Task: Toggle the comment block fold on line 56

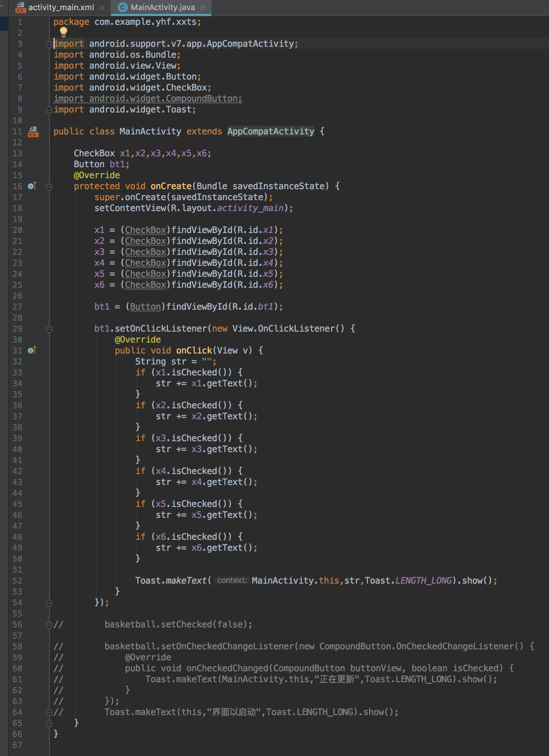Action: (x=49, y=625)
